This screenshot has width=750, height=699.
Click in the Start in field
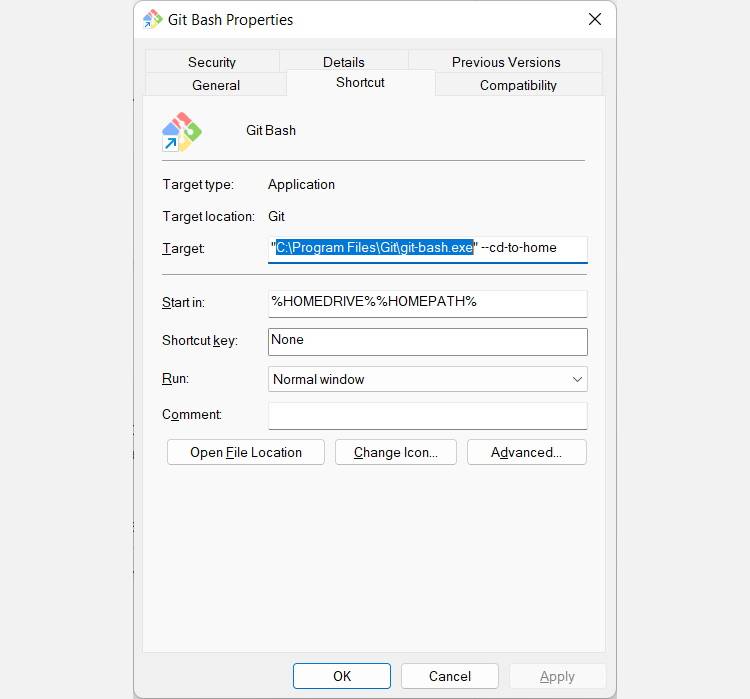[x=428, y=303]
